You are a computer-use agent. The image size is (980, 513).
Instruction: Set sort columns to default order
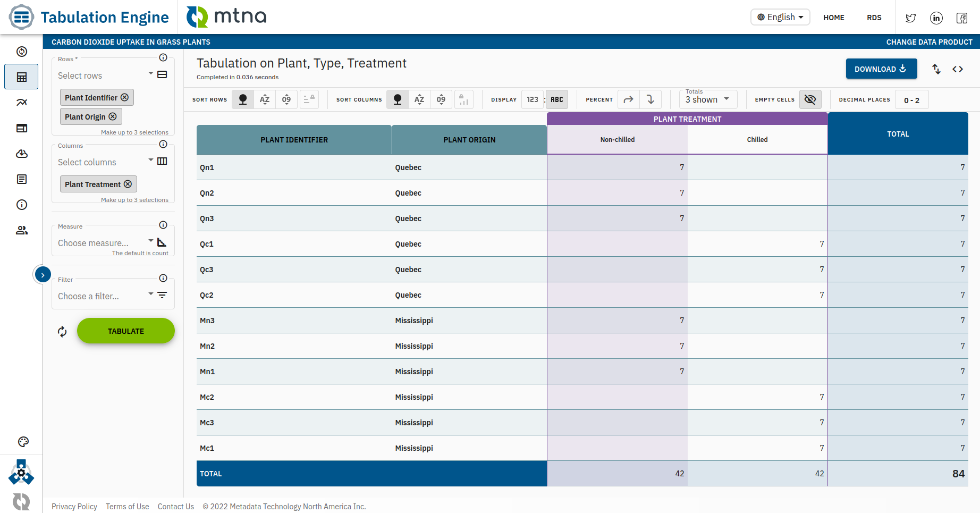[x=398, y=99]
